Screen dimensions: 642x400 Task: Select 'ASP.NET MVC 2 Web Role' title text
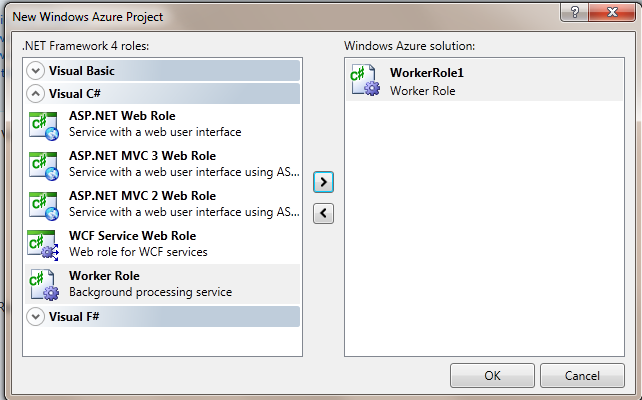(142, 196)
